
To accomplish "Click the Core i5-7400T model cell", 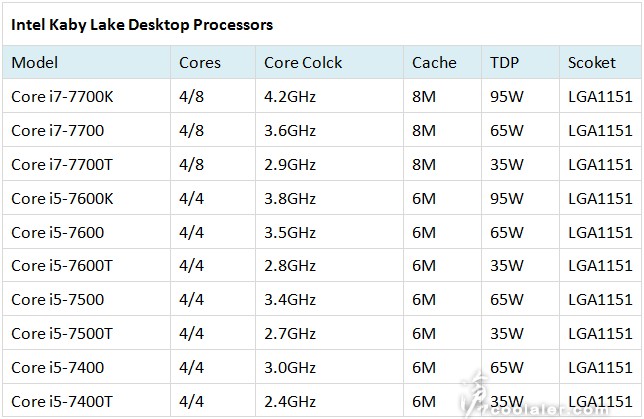I will (62, 400).
